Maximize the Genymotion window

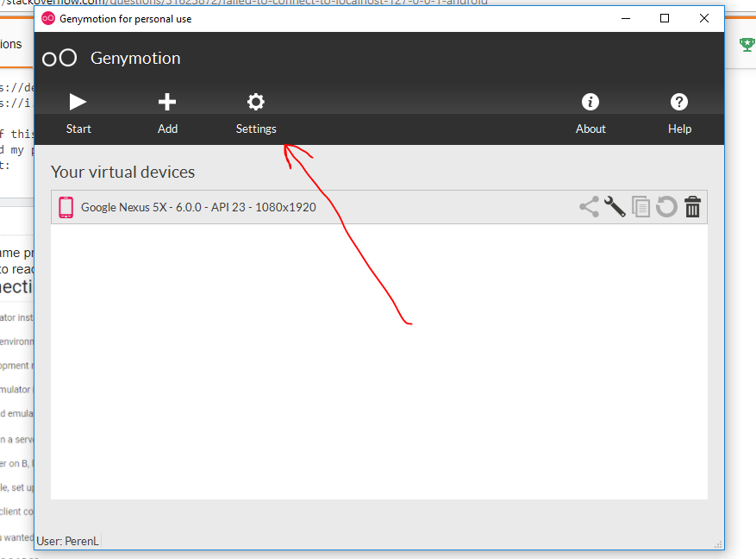click(665, 18)
